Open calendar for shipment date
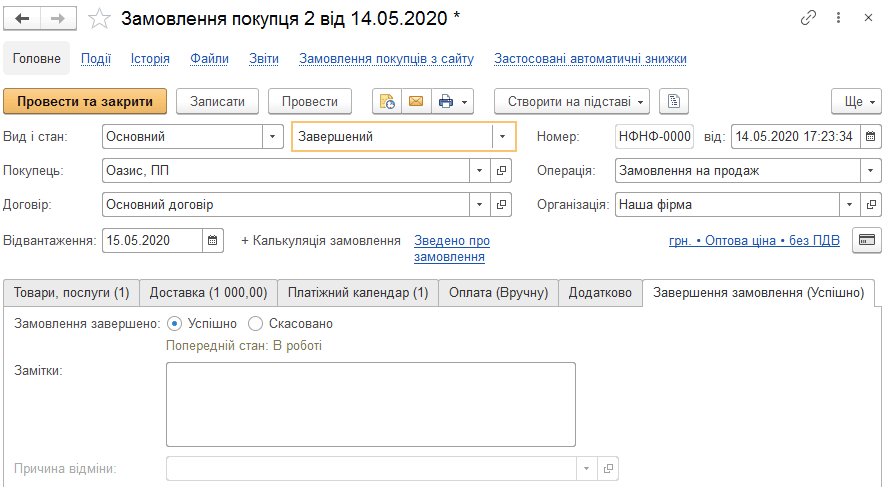Screen dimensions: 885x487 click(212, 240)
